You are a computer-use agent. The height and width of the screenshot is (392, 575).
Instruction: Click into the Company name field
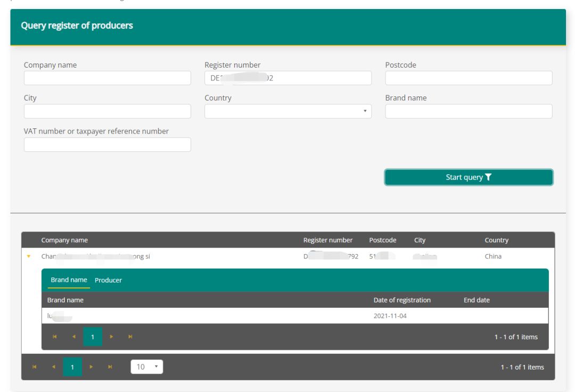[x=107, y=78]
